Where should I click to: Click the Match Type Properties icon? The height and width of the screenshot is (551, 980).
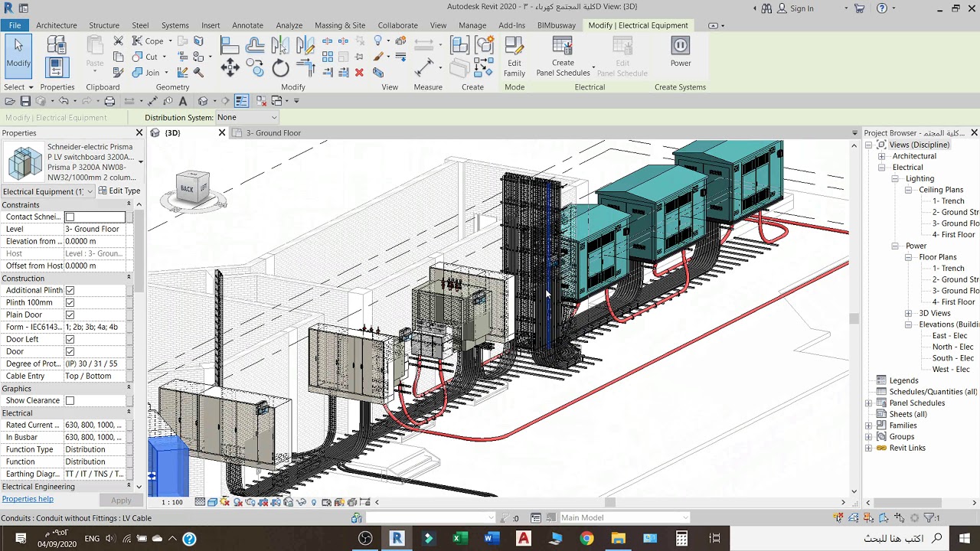click(x=118, y=73)
